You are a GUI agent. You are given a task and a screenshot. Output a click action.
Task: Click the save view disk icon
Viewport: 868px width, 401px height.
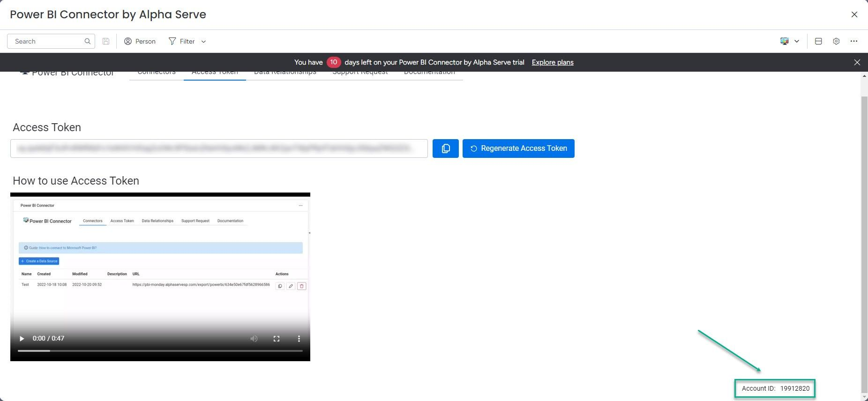106,41
